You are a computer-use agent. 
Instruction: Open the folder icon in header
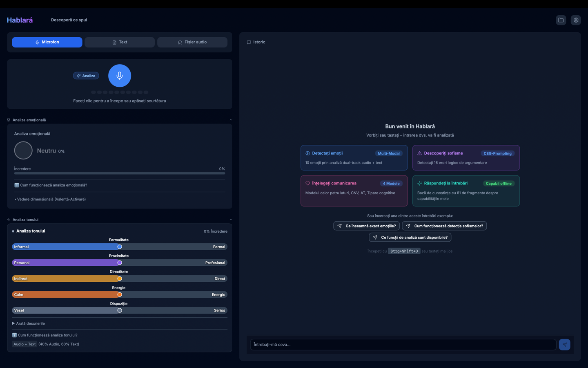[x=561, y=20]
